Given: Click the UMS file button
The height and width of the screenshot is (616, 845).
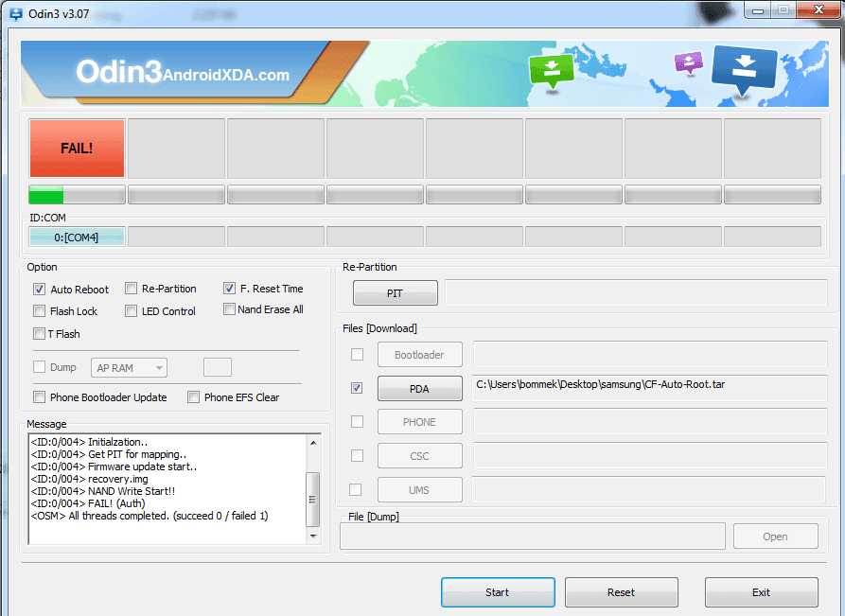Looking at the screenshot, I should (x=420, y=490).
